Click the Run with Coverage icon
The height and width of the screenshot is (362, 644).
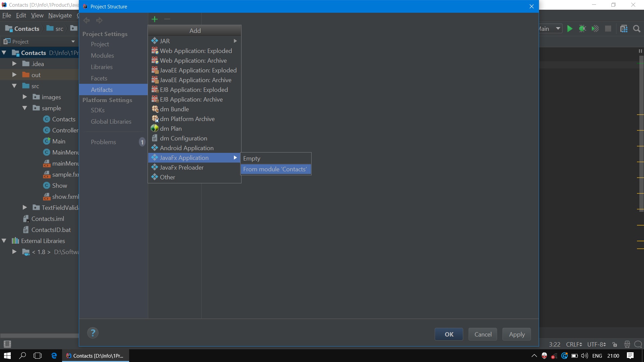595,29
